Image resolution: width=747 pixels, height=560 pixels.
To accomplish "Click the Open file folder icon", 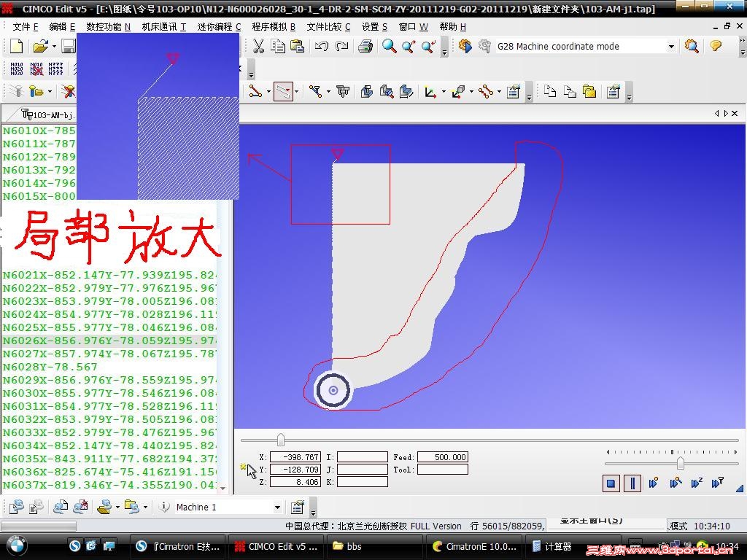I will point(41,46).
